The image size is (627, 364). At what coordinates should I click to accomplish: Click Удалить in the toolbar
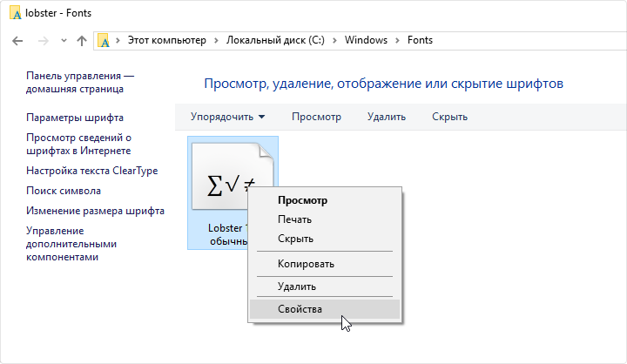387,117
